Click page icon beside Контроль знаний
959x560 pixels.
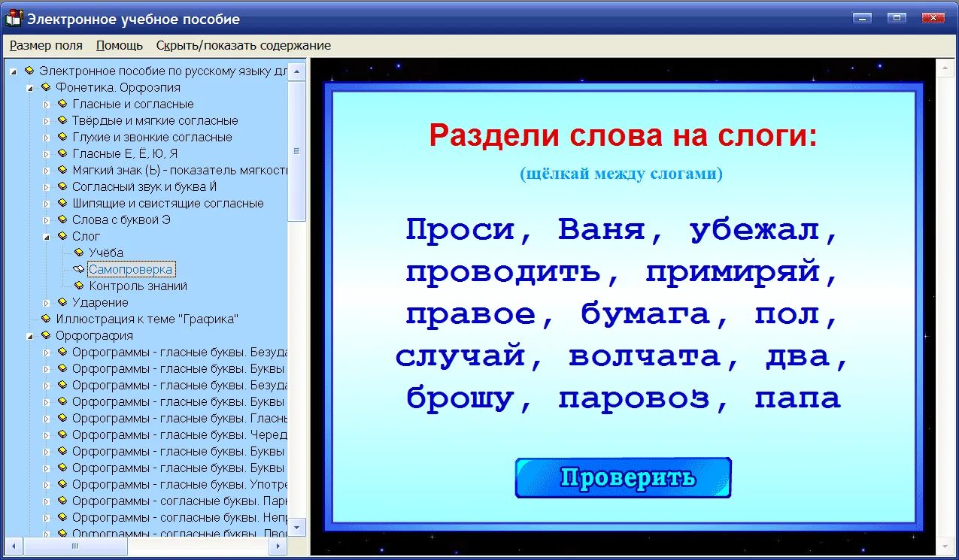click(79, 286)
